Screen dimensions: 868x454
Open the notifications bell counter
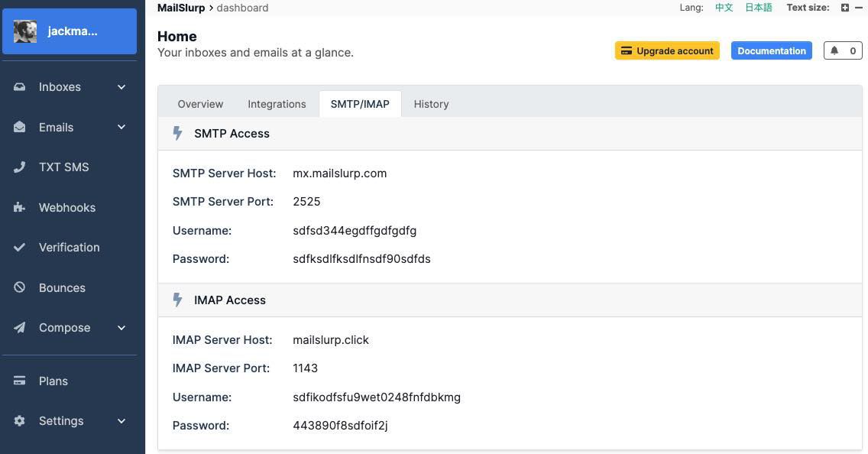coord(843,51)
